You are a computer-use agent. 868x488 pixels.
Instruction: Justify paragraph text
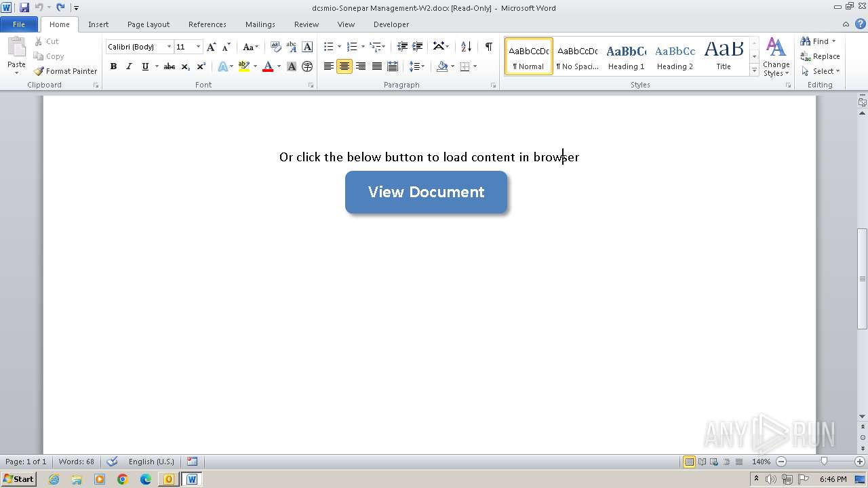(376, 66)
